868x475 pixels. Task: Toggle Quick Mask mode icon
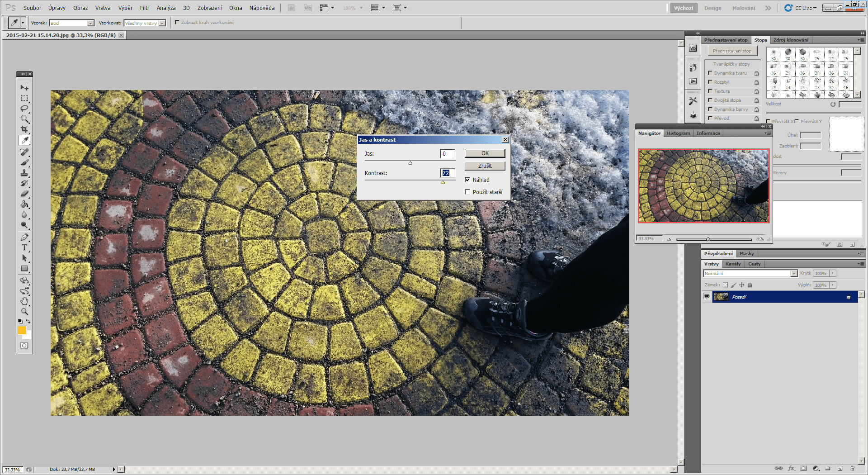[x=24, y=346]
